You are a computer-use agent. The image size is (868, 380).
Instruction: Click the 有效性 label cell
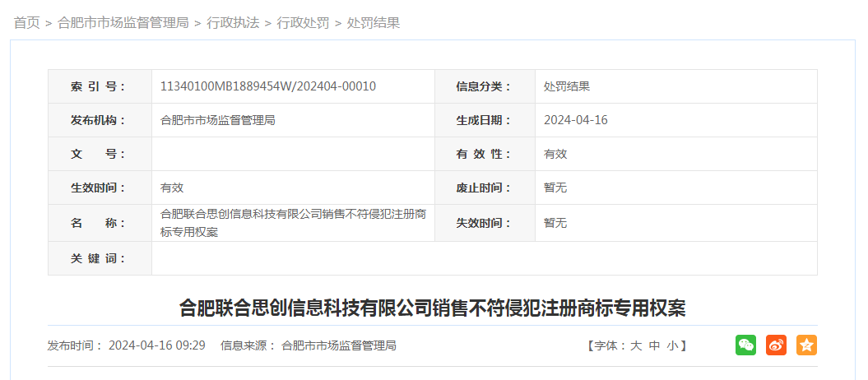pyautogui.click(x=485, y=154)
